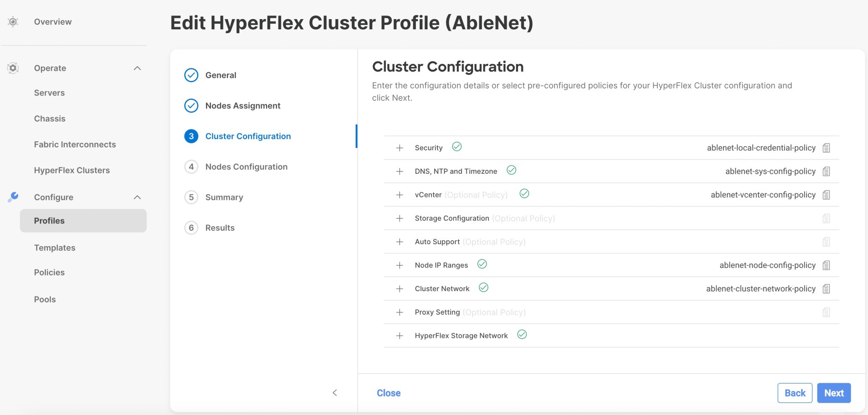Screen dimensions: 868x415
Task: Select the Summary wizard step
Action: [x=224, y=197]
